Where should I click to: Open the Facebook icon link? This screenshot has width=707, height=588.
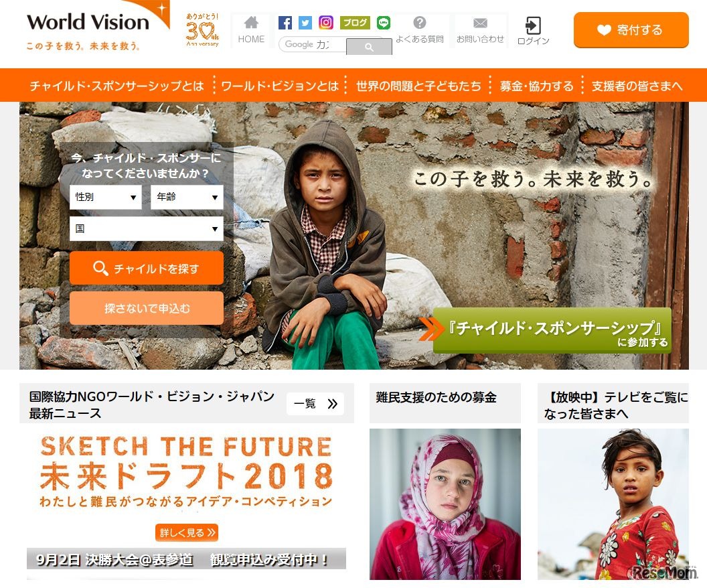(x=285, y=23)
